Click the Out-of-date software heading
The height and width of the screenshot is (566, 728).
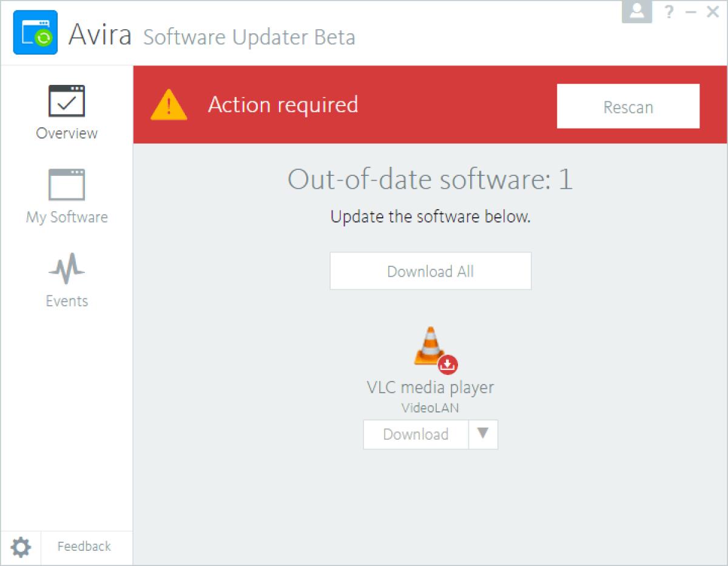click(430, 179)
